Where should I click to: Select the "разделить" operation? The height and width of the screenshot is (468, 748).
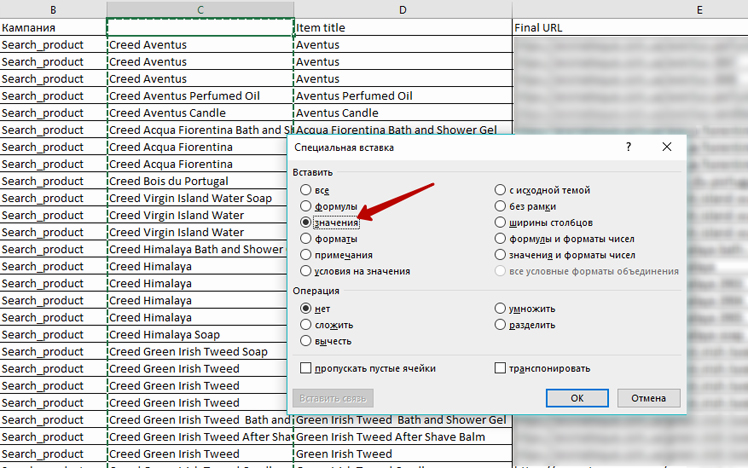point(500,325)
